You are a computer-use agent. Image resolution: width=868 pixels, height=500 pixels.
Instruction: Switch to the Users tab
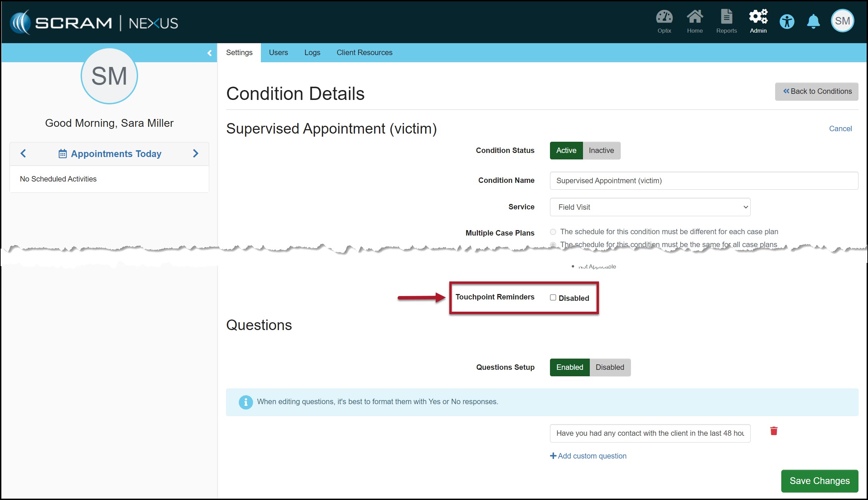click(x=278, y=53)
